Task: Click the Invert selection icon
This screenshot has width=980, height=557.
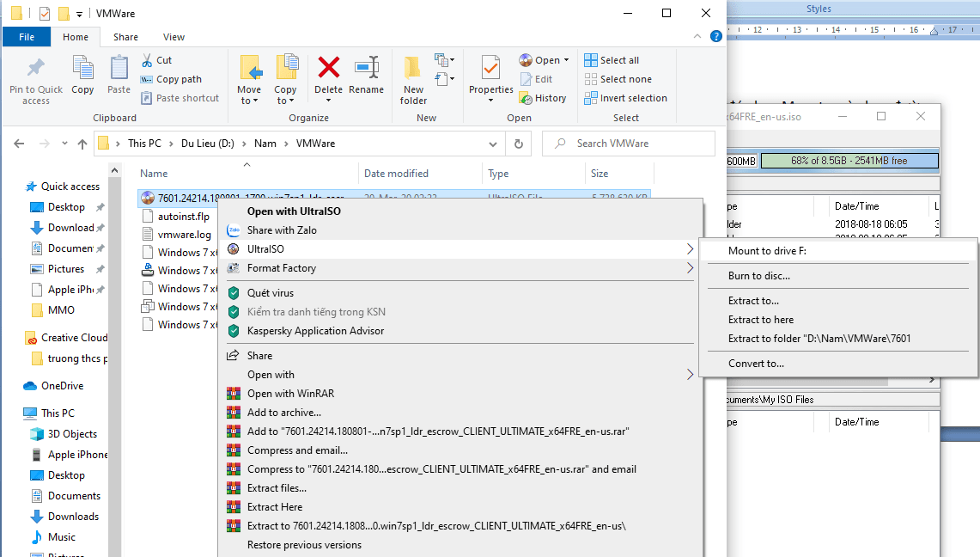Action: [591, 98]
